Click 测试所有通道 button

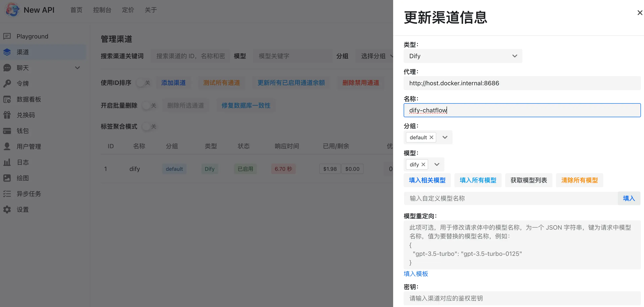click(222, 83)
